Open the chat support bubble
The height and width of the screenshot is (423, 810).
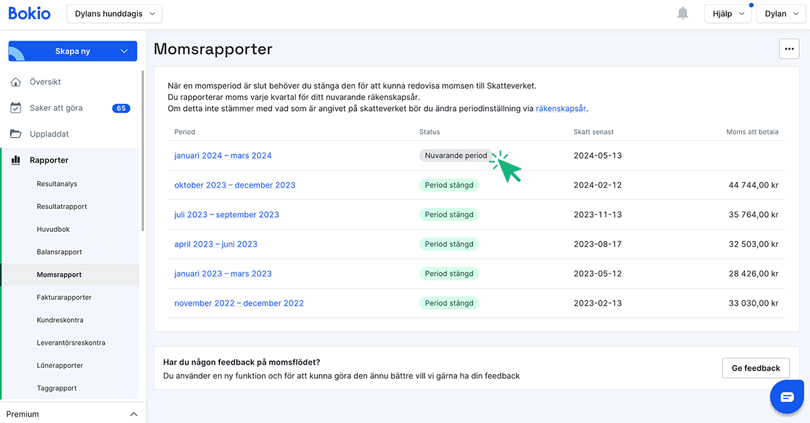(x=786, y=397)
